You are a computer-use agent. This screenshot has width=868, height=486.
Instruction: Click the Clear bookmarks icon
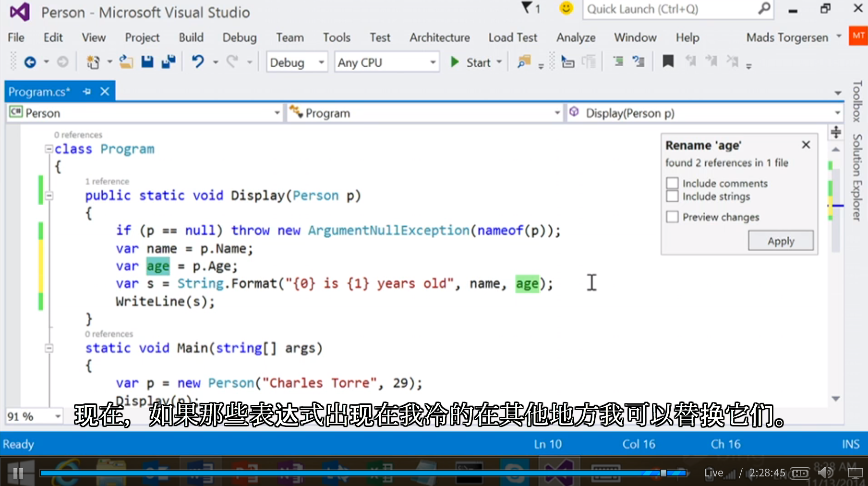pyautogui.click(x=732, y=61)
